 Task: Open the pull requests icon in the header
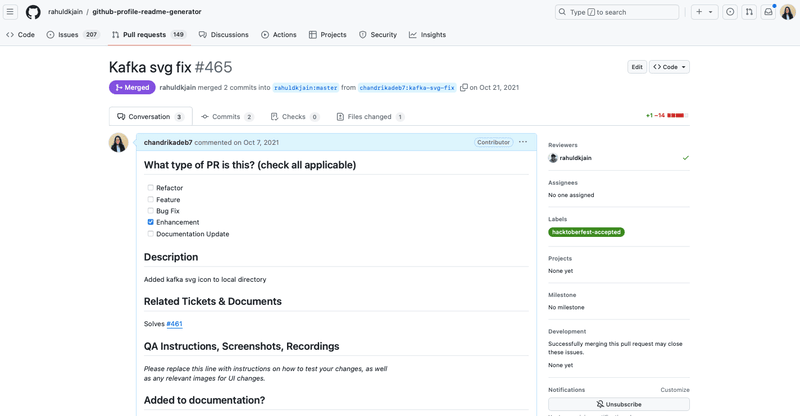[749, 12]
